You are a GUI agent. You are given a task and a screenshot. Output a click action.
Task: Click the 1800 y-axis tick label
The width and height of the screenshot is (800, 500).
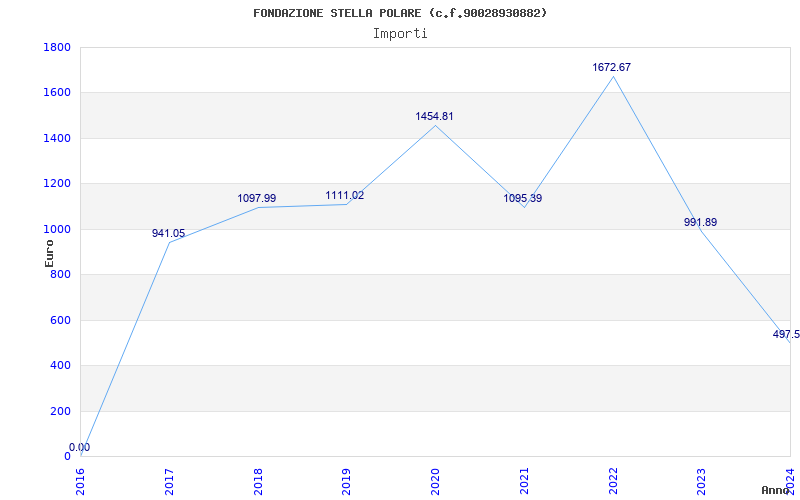tap(57, 47)
